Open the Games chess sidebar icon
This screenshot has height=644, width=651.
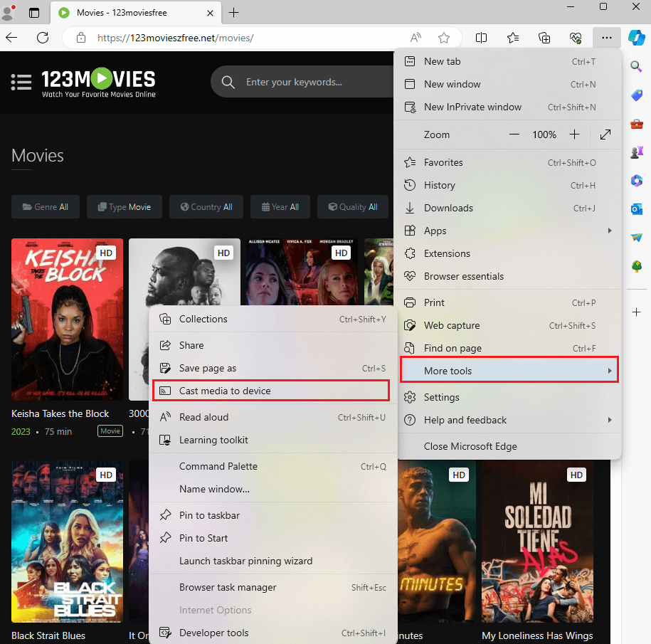pos(637,152)
